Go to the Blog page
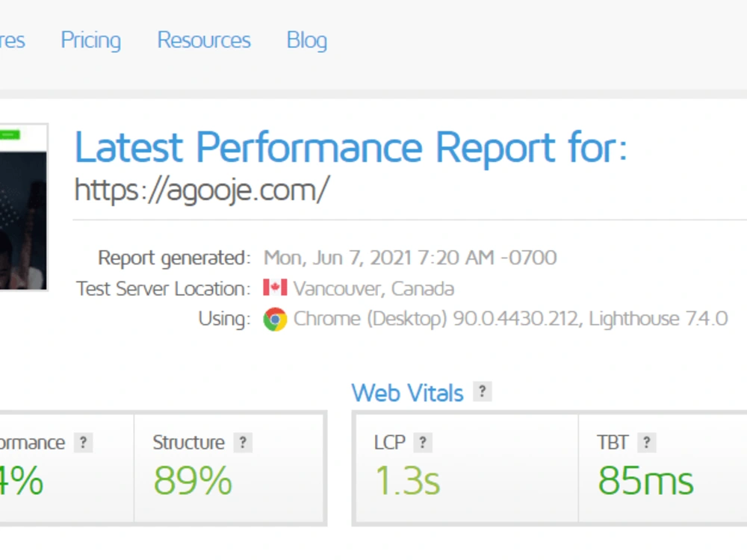 tap(307, 40)
